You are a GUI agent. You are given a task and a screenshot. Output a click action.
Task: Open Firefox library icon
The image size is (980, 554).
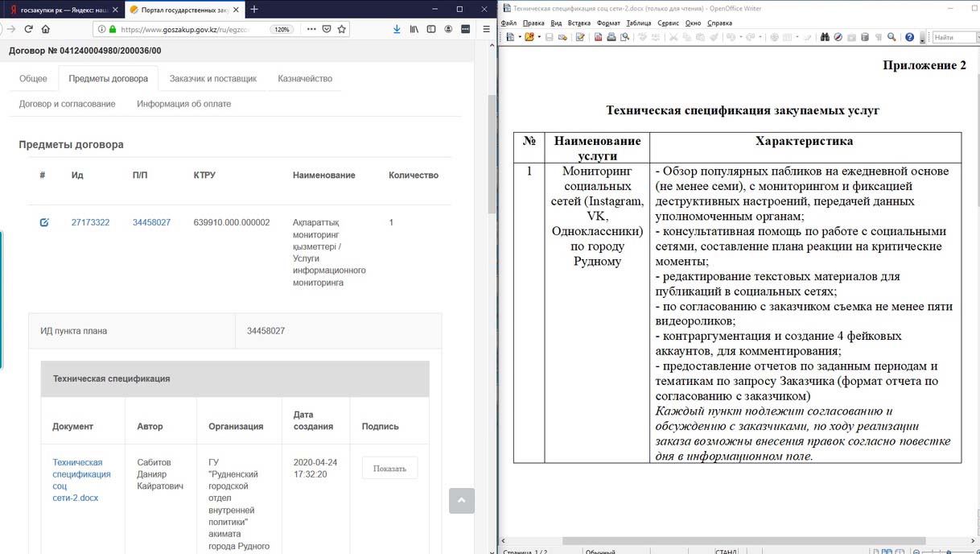(x=414, y=29)
